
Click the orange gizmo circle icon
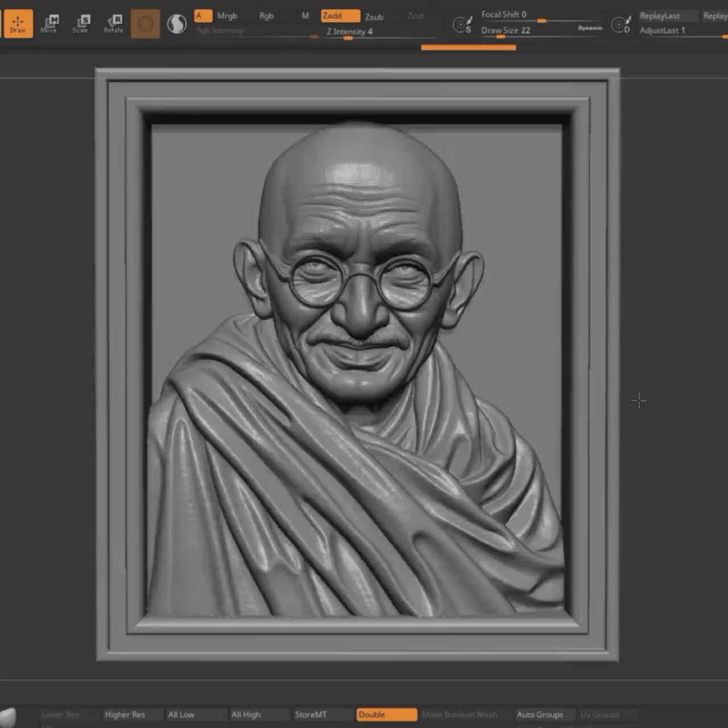coord(145,24)
